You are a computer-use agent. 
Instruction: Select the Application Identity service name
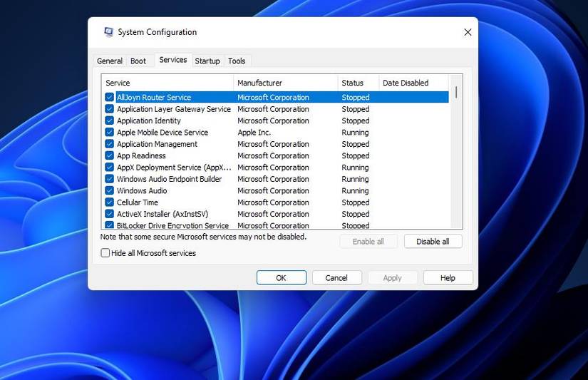[x=149, y=120]
